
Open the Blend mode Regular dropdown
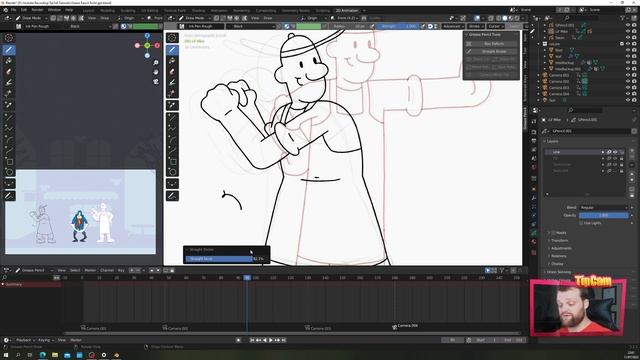click(x=603, y=207)
